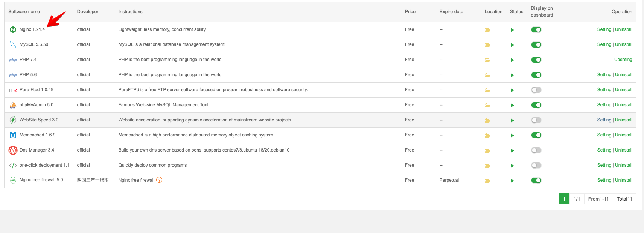Click the Memcached status play icon
The image size is (644, 233).
tap(512, 135)
